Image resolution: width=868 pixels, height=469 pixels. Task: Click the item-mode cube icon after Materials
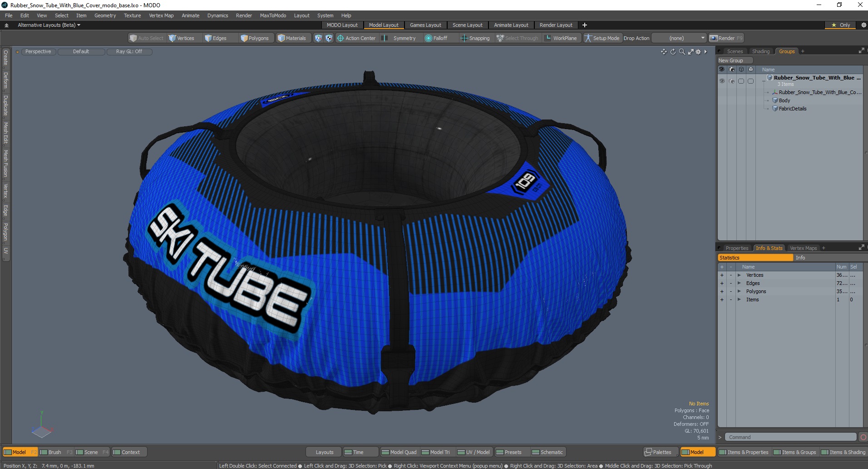[x=318, y=38]
